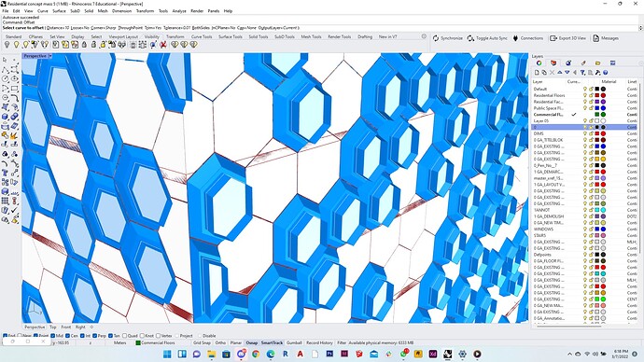Open the Meters units status pane
The height and width of the screenshot is (362, 644).
(x=119, y=342)
